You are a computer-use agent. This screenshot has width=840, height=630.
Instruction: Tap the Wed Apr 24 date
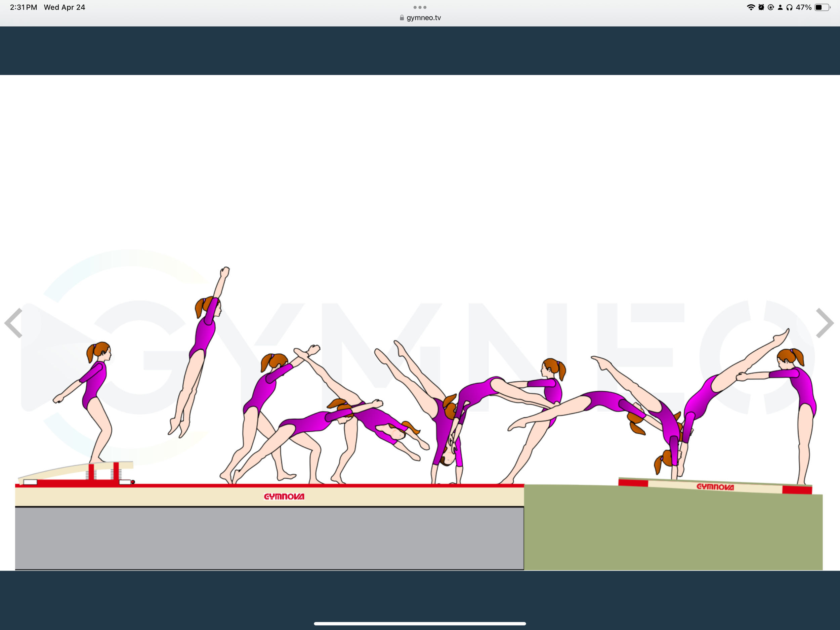64,7
